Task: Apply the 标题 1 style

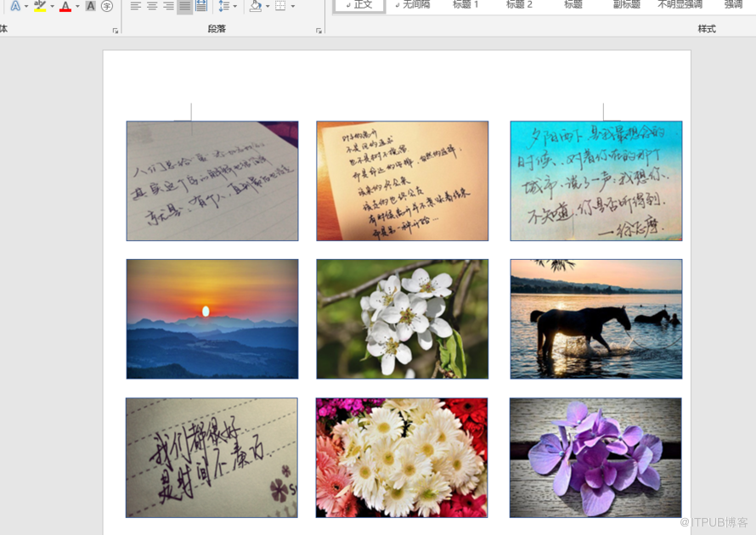Action: (x=465, y=4)
